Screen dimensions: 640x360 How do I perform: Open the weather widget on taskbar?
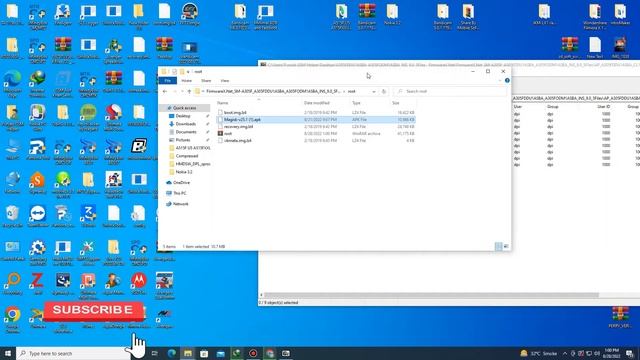(539, 353)
